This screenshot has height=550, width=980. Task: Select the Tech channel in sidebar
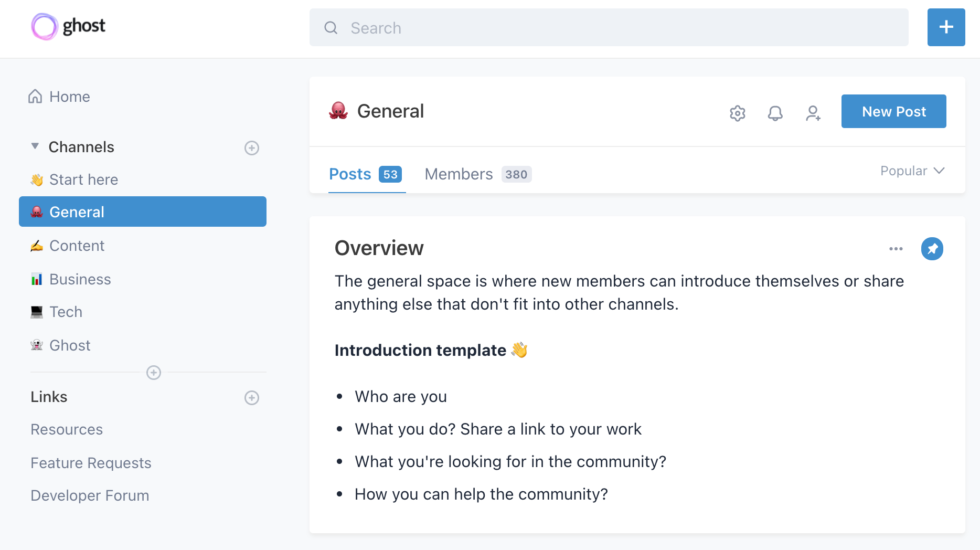(66, 312)
